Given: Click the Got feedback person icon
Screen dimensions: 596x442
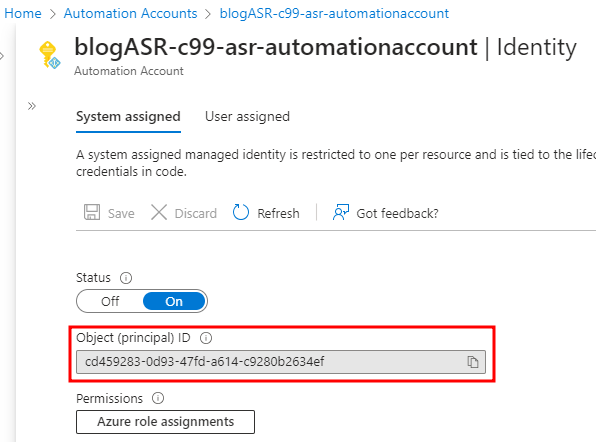Looking at the screenshot, I should (x=341, y=212).
